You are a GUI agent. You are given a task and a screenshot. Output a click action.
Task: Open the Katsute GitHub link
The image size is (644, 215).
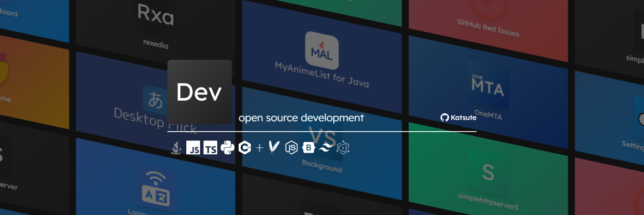[458, 117]
